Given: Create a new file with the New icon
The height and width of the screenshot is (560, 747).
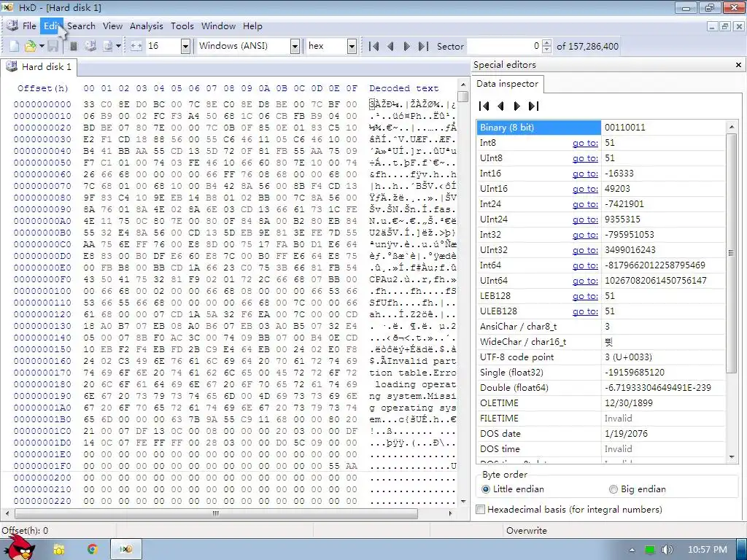Looking at the screenshot, I should (x=15, y=46).
